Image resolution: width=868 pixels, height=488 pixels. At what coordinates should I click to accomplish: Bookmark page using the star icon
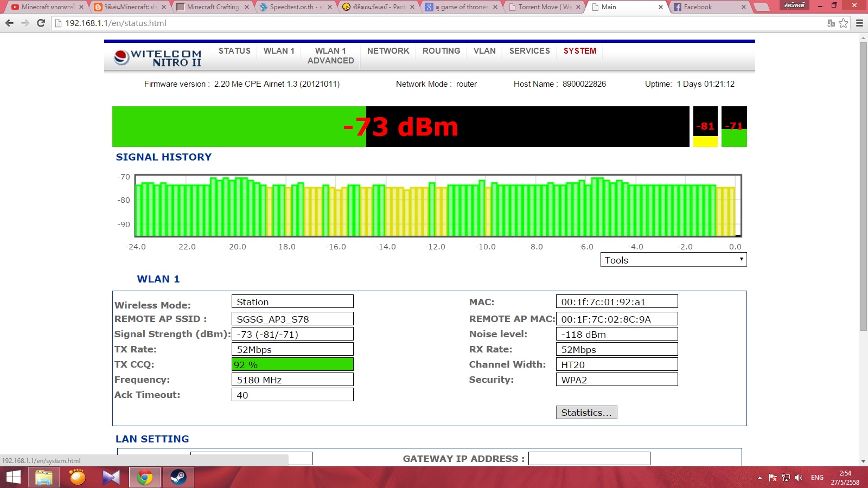[x=843, y=23]
